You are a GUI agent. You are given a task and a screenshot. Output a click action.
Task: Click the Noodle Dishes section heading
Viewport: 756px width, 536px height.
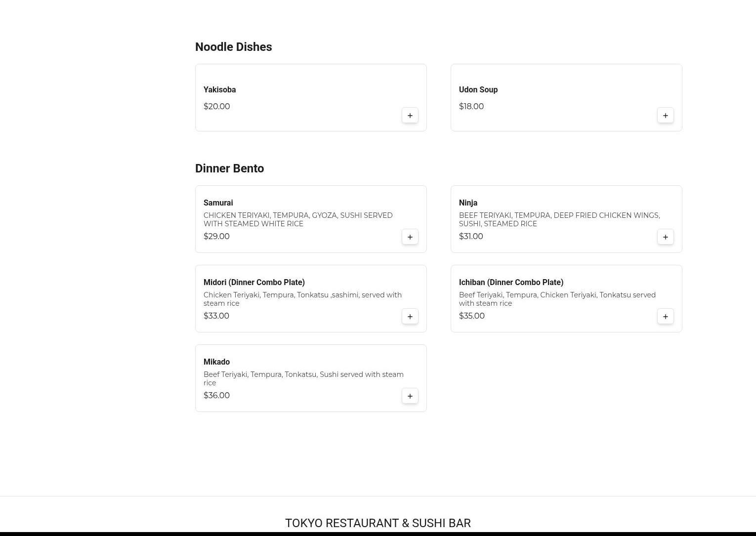pyautogui.click(x=233, y=47)
